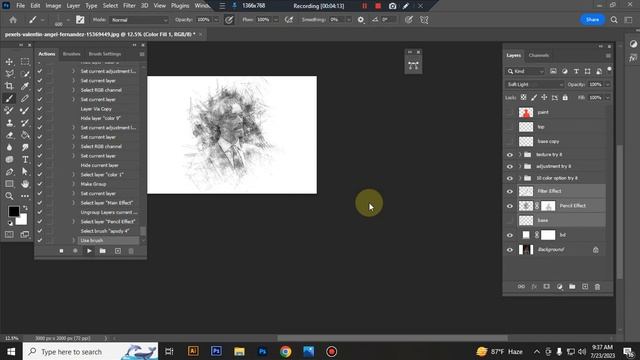Click the taskbar search box
The width and height of the screenshot is (640, 360).
pyautogui.click(x=90, y=351)
